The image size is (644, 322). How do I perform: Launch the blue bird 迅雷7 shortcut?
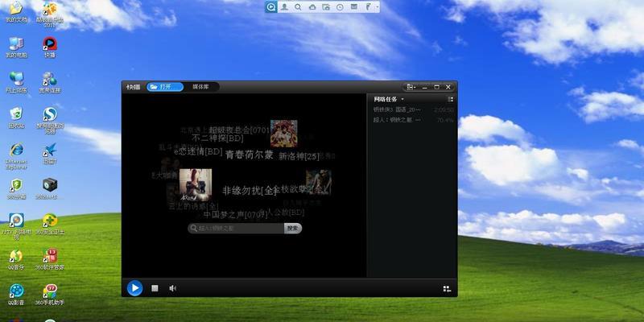(x=50, y=153)
